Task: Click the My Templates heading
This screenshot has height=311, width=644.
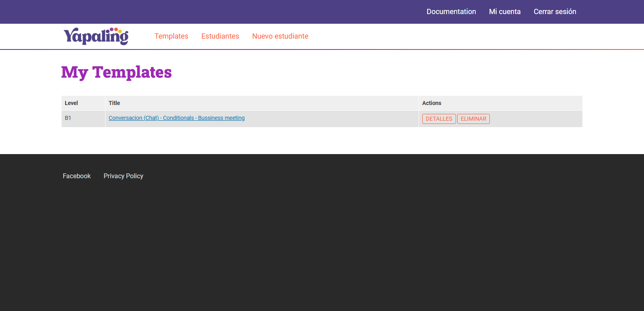Action: click(x=116, y=72)
